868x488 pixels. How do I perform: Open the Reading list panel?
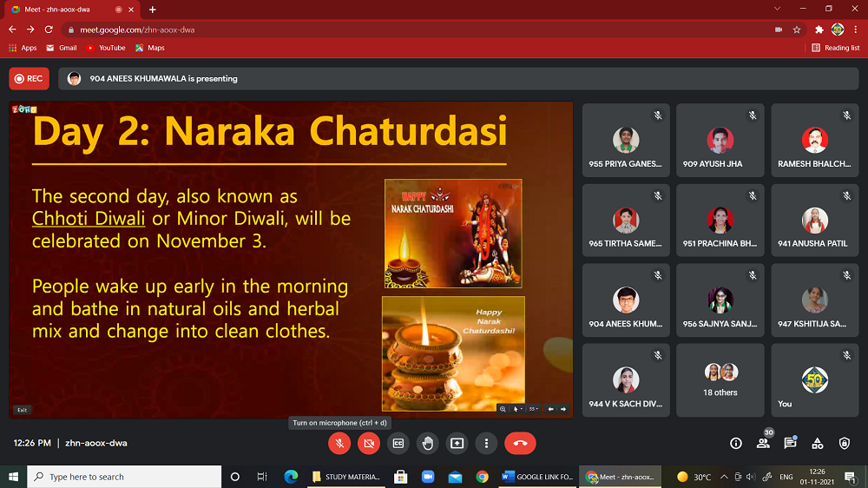(836, 48)
